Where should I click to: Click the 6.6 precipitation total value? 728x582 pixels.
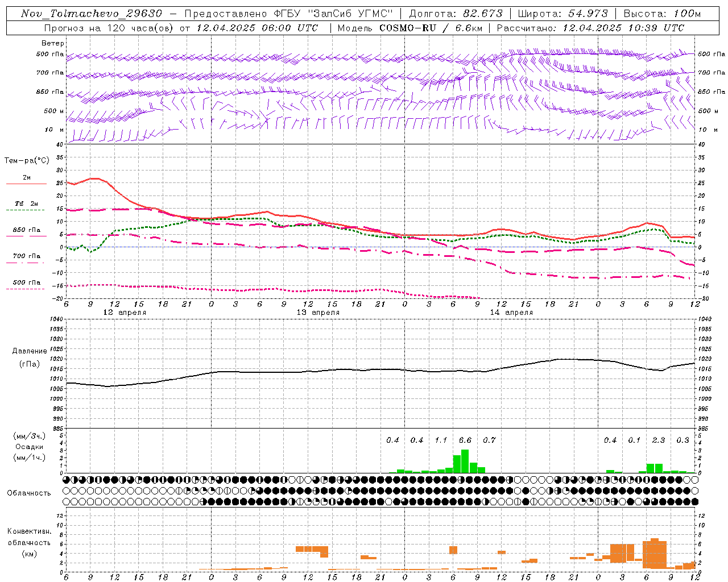465,440
